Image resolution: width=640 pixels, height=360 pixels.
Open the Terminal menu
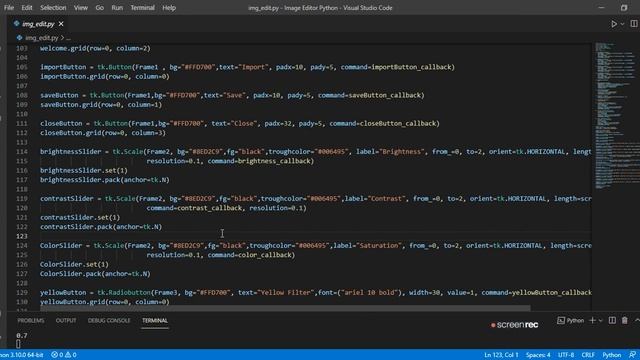point(142,8)
